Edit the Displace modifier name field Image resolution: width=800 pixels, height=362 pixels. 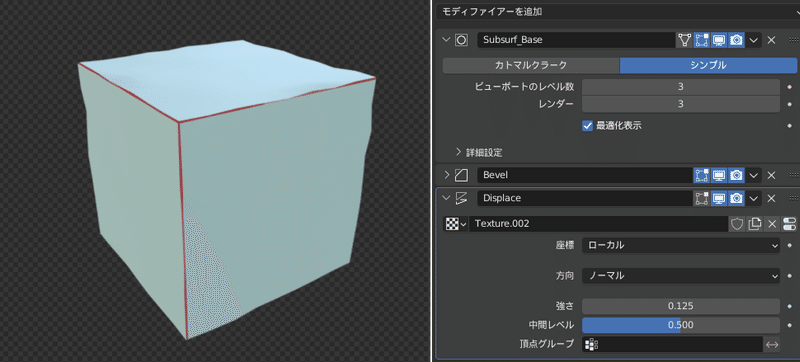(585, 198)
